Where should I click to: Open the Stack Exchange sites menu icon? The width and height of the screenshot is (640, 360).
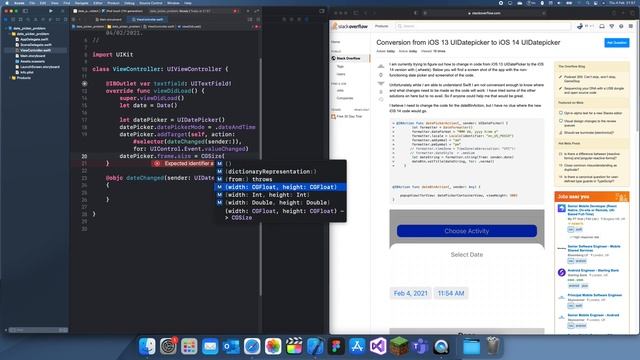coord(631,26)
